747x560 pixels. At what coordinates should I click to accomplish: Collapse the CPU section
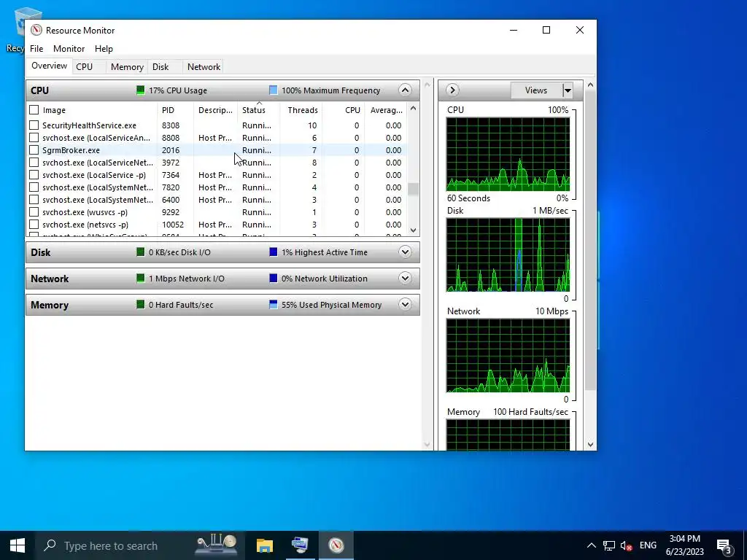pos(405,90)
